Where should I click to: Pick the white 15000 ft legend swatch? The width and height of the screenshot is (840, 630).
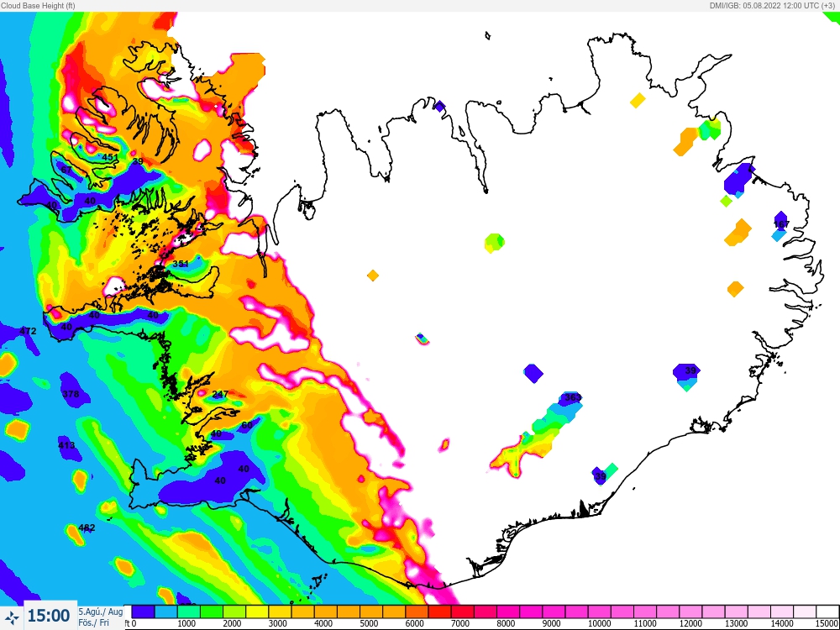[827, 612]
